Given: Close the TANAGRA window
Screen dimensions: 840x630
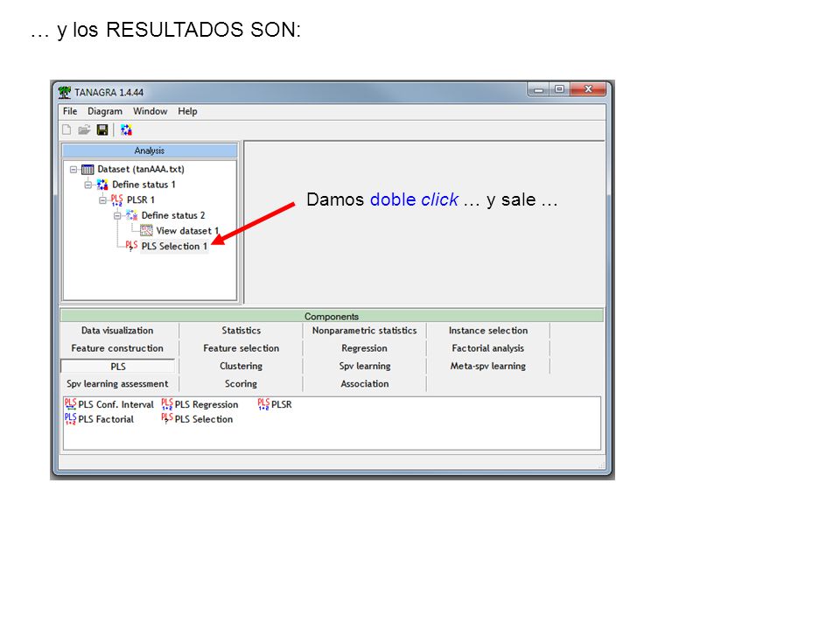Looking at the screenshot, I should [x=588, y=89].
